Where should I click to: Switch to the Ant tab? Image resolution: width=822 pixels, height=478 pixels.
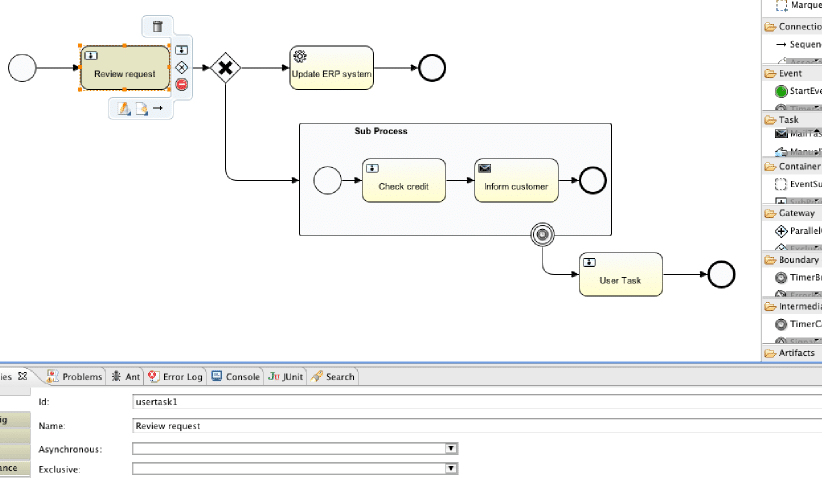pyautogui.click(x=126, y=376)
